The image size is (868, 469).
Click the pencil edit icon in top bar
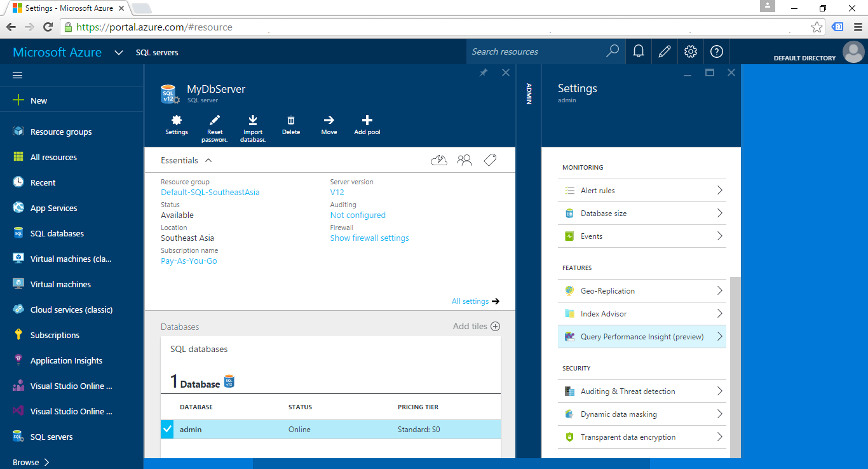tap(665, 52)
